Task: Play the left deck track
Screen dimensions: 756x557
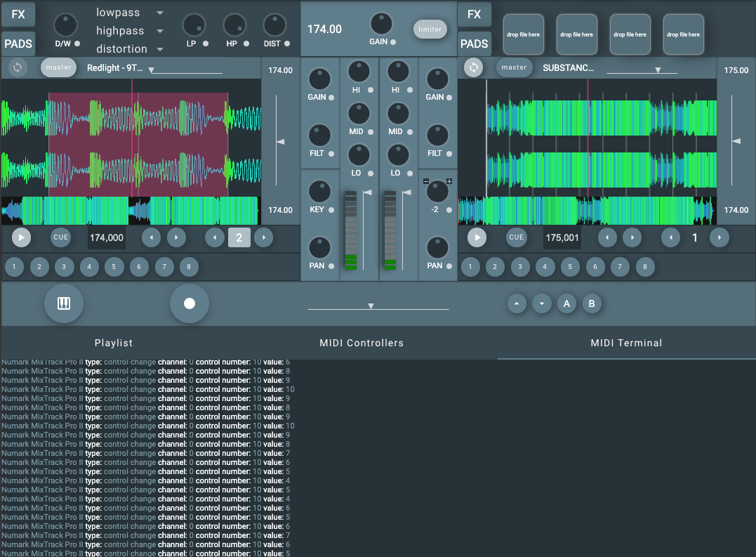Action: pyautogui.click(x=21, y=237)
